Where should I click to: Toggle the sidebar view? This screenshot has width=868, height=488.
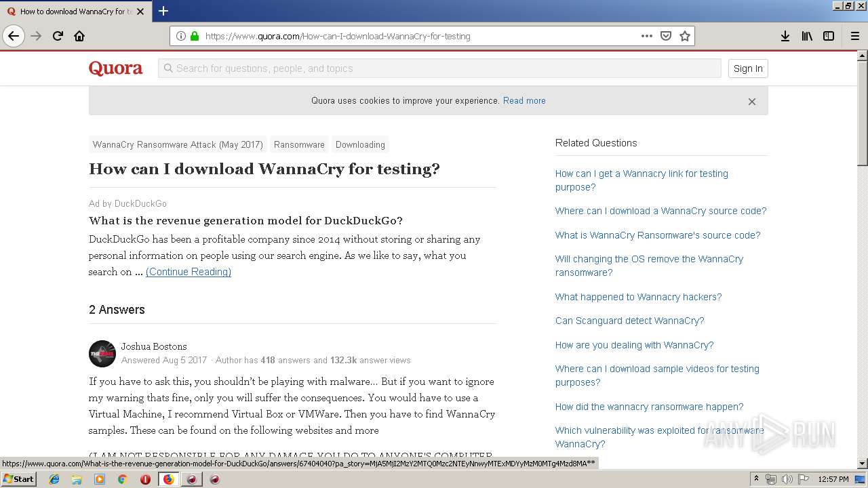[x=829, y=36]
